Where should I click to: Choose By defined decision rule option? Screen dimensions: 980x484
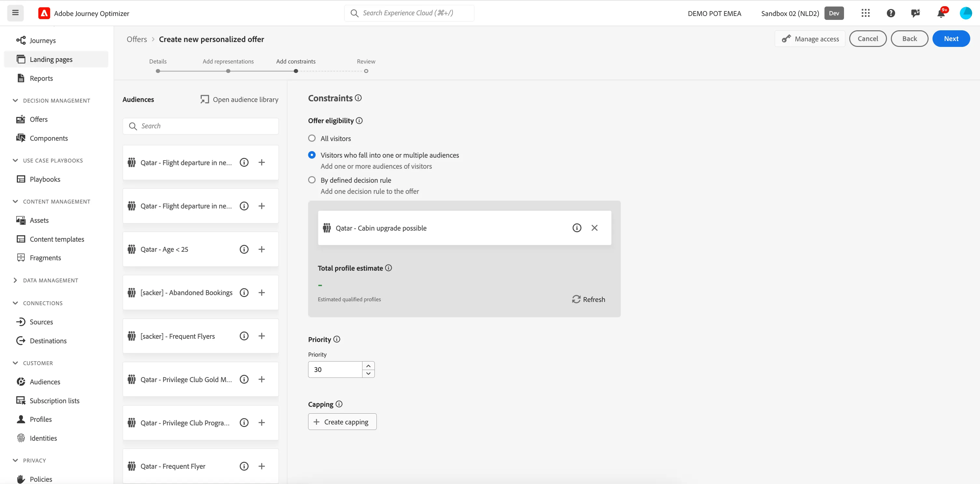312,180
